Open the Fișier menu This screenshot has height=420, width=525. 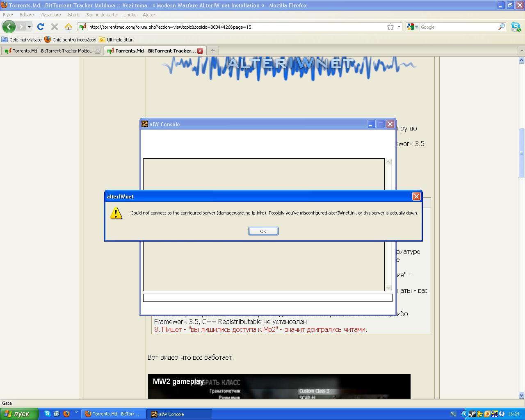[8, 15]
